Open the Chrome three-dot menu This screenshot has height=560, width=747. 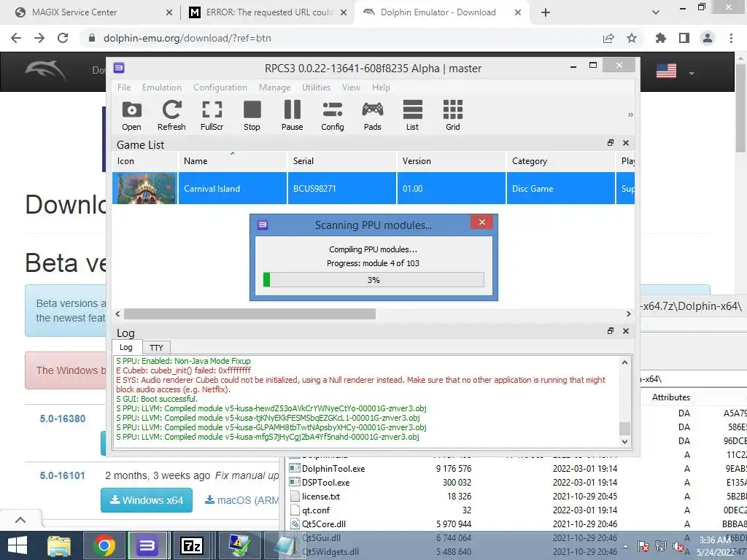tap(731, 38)
